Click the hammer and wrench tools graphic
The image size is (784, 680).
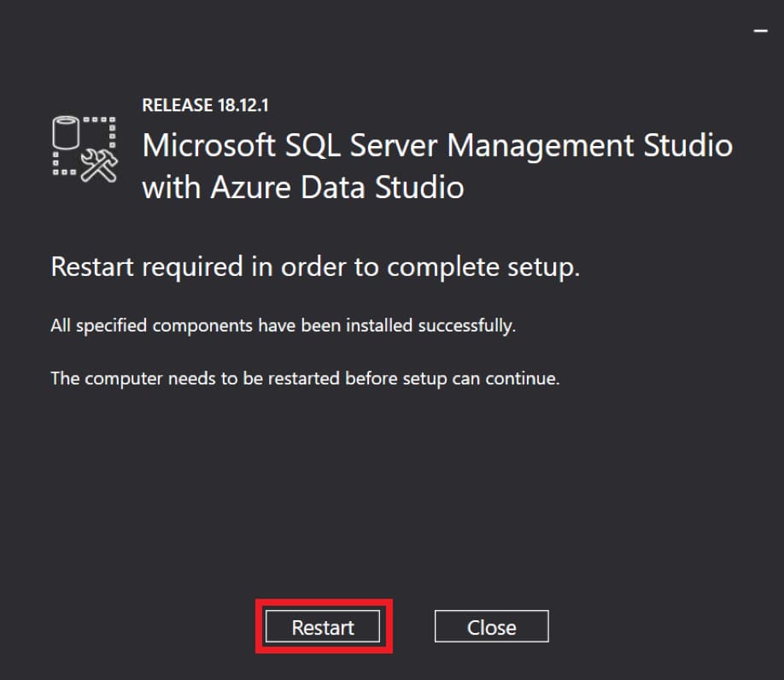point(99,165)
